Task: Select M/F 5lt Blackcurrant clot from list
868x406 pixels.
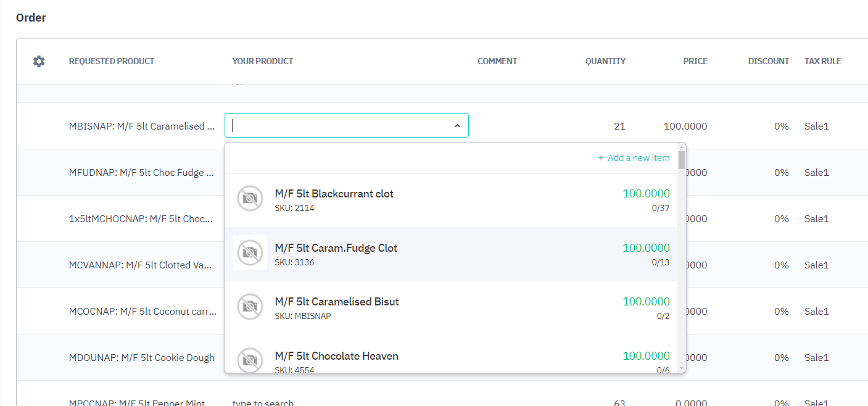Action: (334, 194)
